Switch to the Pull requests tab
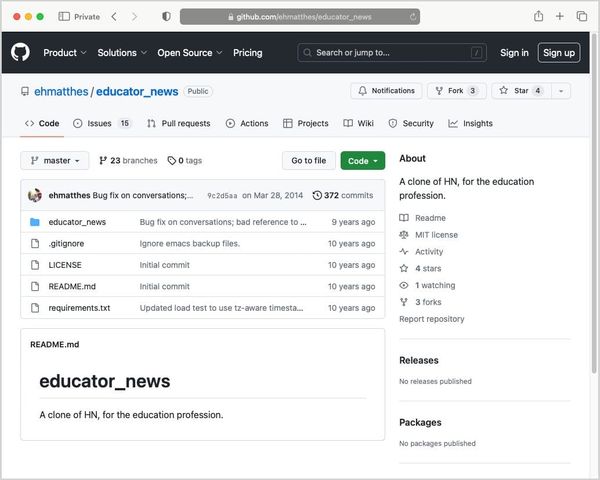 [179, 123]
